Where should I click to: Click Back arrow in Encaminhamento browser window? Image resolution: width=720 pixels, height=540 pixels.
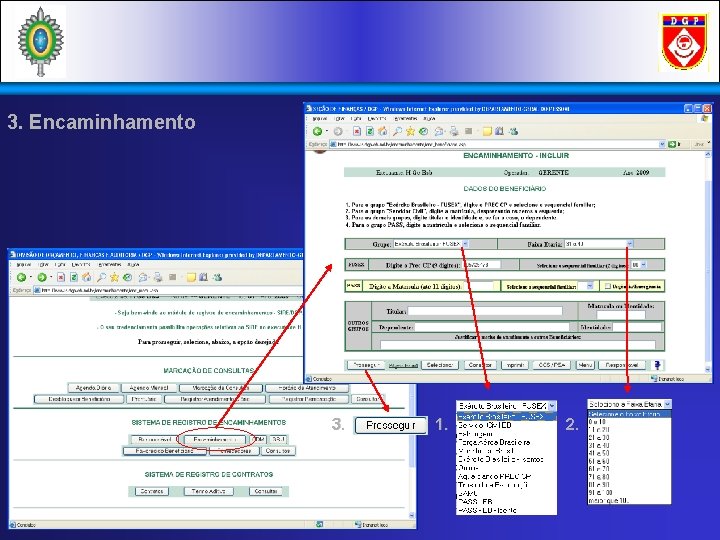pos(317,131)
